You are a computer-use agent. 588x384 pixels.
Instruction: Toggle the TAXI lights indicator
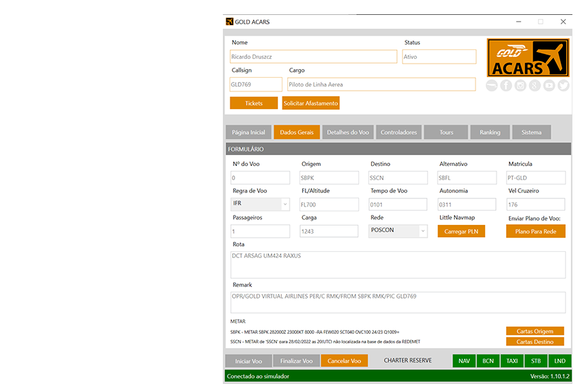[512, 361]
